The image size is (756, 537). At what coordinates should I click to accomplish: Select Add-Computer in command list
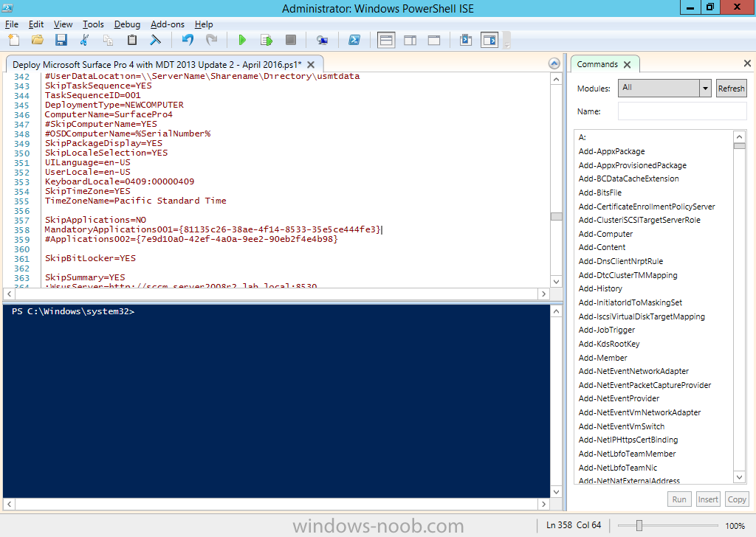pyautogui.click(x=605, y=234)
